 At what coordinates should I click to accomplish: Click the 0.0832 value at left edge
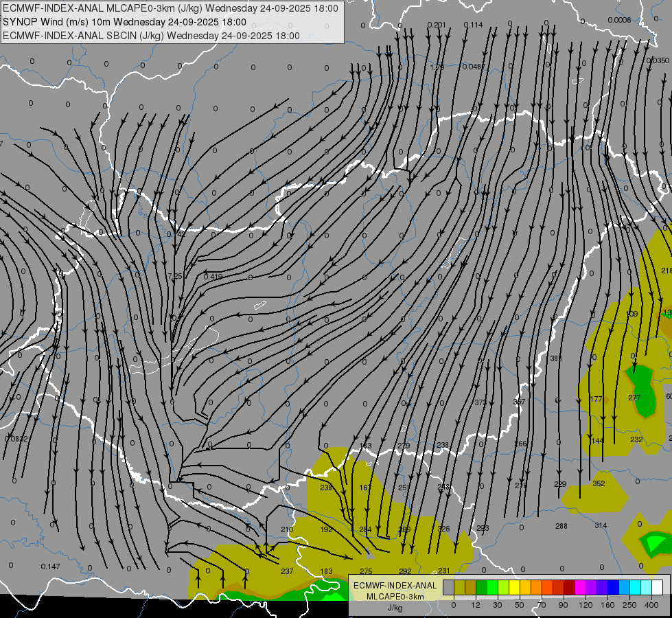[x=16, y=439]
